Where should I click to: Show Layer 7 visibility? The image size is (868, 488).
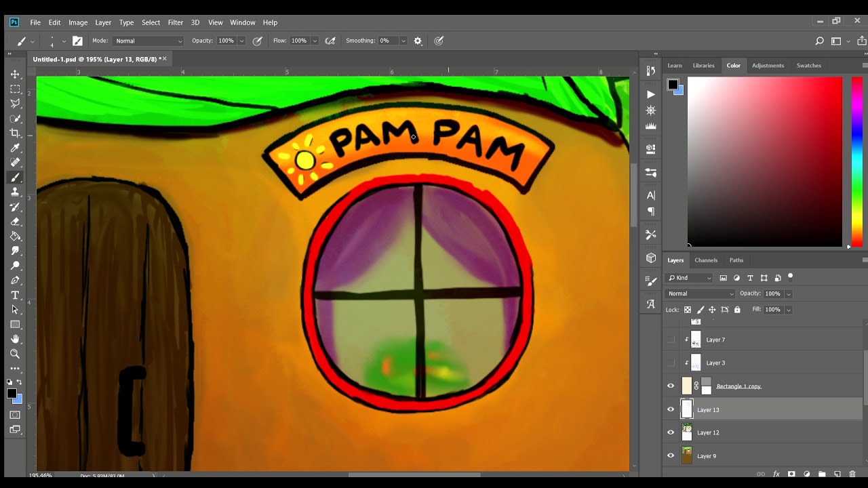pyautogui.click(x=671, y=340)
